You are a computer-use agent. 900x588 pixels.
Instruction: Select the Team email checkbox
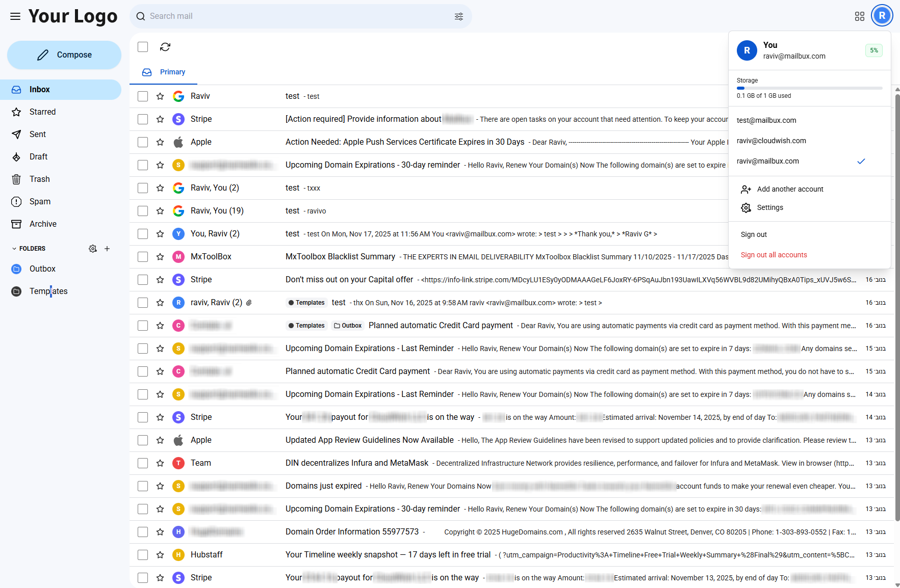click(x=143, y=463)
